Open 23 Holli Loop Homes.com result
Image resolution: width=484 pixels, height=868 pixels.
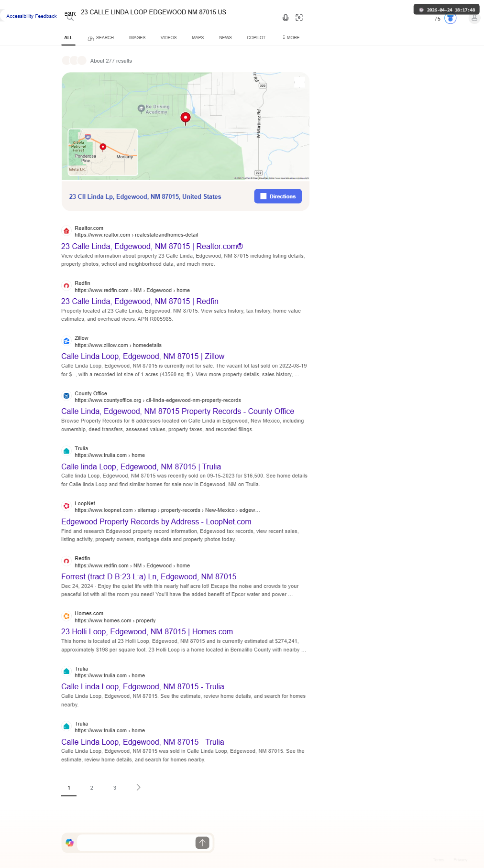coord(147,631)
